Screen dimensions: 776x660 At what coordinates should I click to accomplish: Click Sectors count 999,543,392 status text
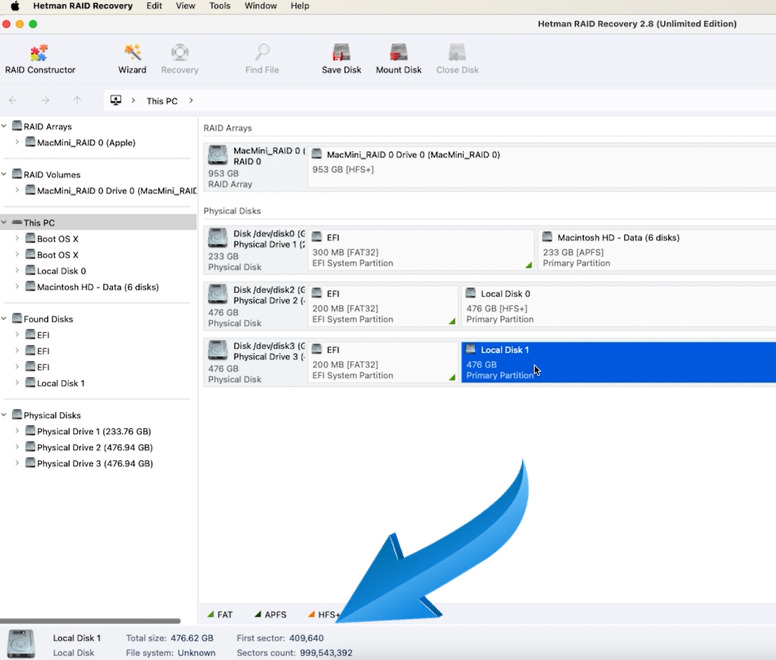point(294,653)
